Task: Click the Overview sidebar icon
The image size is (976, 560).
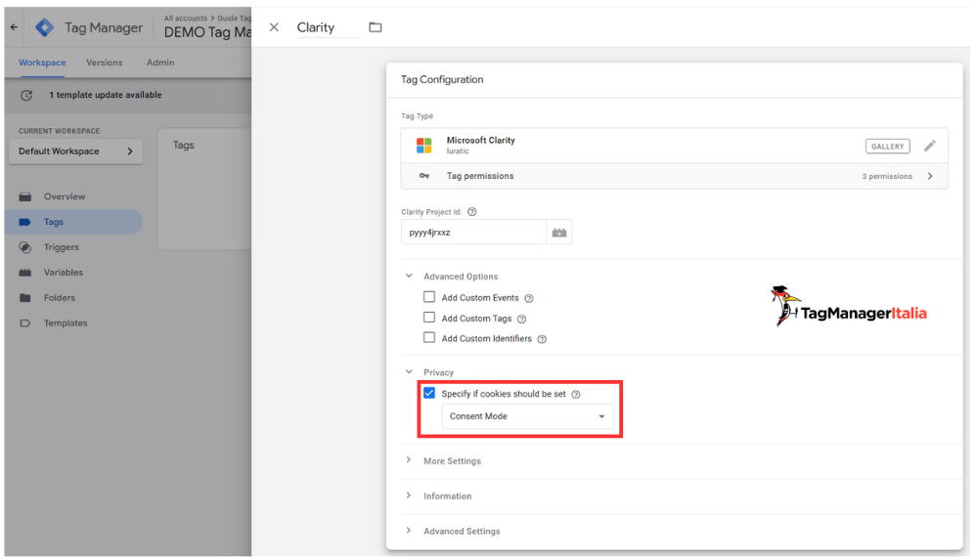Action: pos(24,196)
